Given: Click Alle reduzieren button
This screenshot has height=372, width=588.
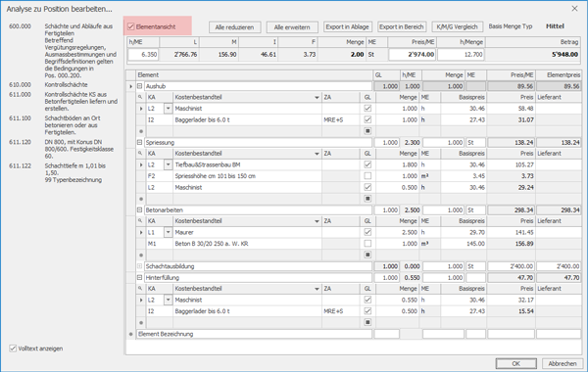Looking at the screenshot, I should click(x=234, y=27).
